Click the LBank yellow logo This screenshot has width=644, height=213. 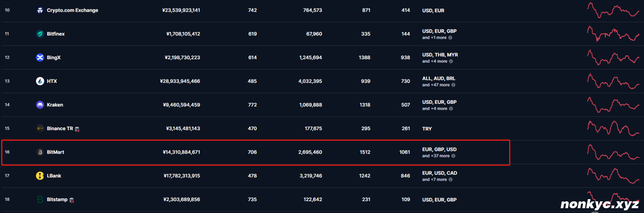(x=40, y=176)
